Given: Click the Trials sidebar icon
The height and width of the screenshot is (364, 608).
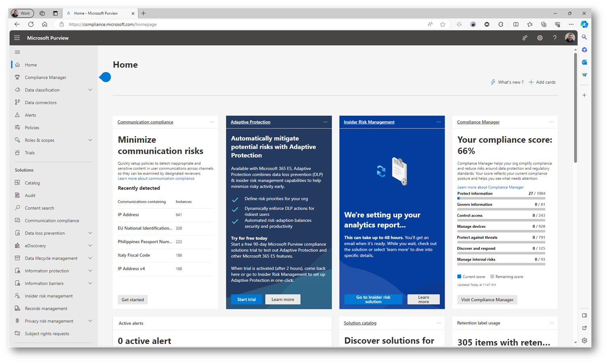Looking at the screenshot, I should (17, 153).
